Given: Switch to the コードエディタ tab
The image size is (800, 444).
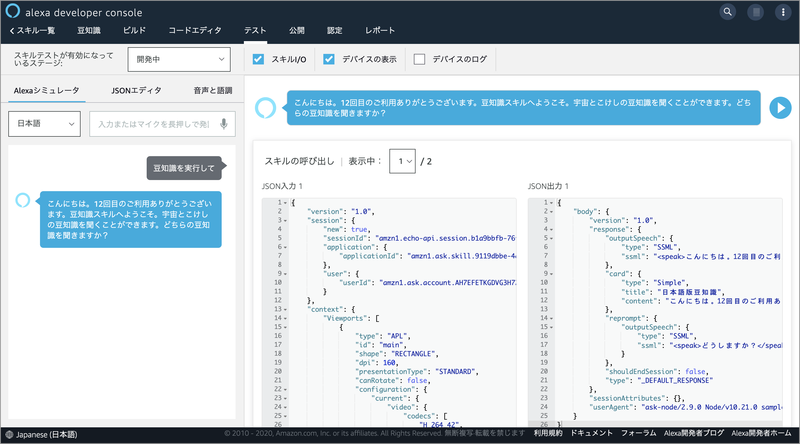Looking at the screenshot, I should (x=195, y=31).
